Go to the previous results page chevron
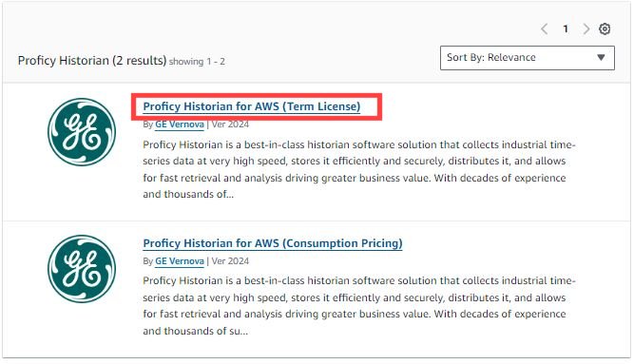The width and height of the screenshot is (634, 364). point(545,29)
